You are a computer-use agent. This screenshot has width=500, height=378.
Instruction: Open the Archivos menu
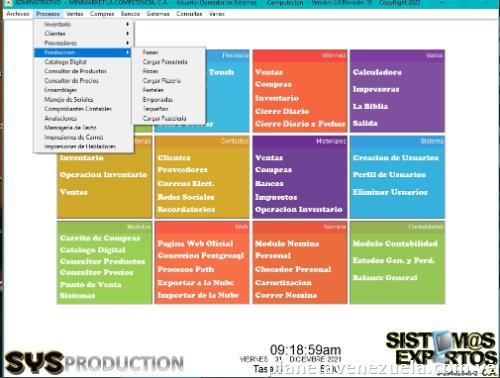click(x=18, y=14)
